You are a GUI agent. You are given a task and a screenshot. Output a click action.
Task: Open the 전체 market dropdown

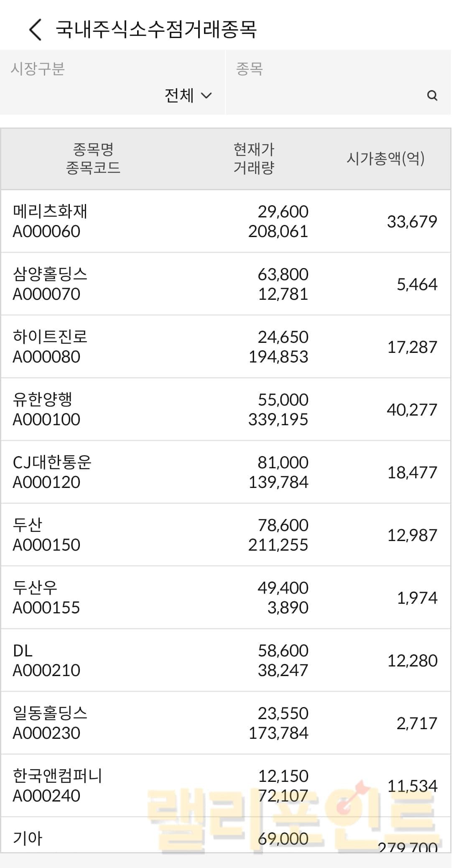(188, 96)
